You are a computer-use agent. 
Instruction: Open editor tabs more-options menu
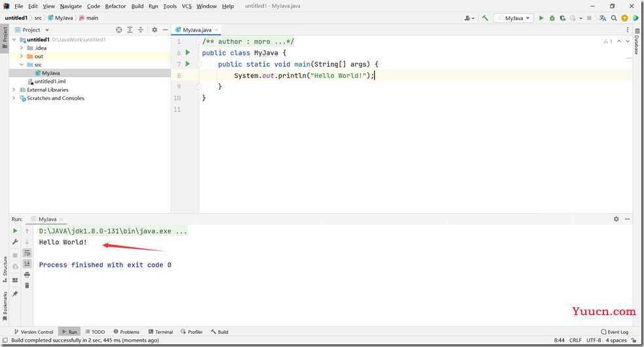(628, 30)
